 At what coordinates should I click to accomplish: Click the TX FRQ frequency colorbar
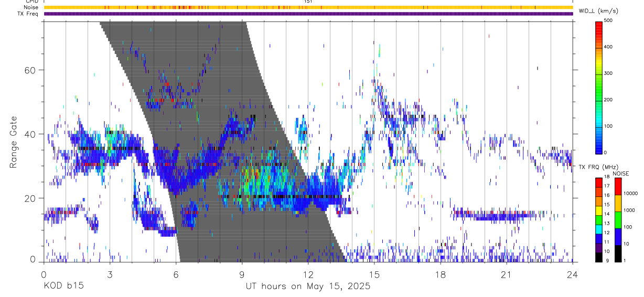coord(599,219)
